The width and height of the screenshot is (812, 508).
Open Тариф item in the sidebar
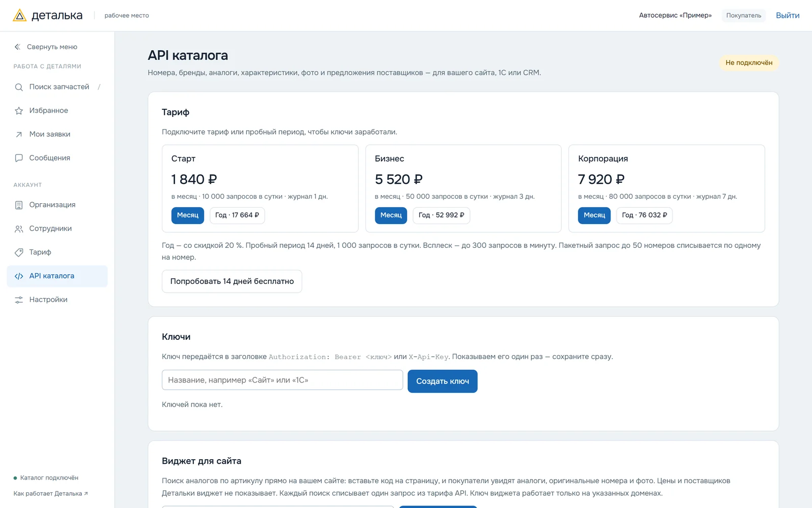(57, 252)
